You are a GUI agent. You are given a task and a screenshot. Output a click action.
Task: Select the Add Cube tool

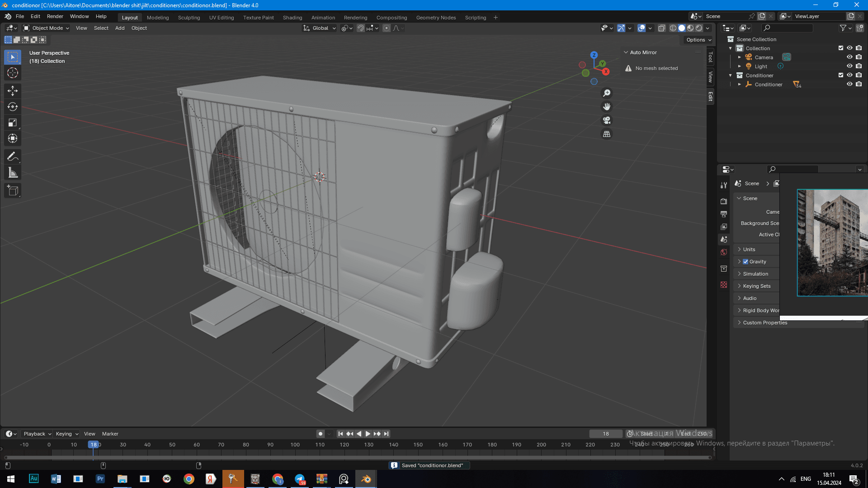[13, 190]
